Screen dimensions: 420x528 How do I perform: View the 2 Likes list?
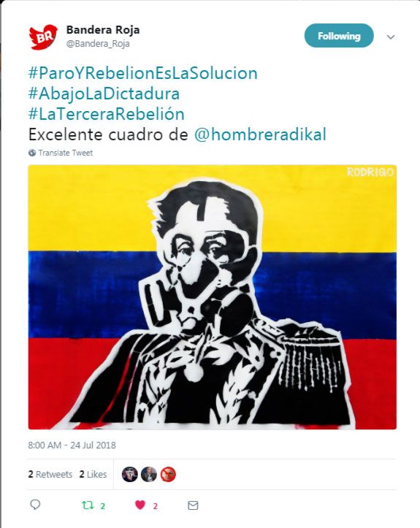pos(93,475)
